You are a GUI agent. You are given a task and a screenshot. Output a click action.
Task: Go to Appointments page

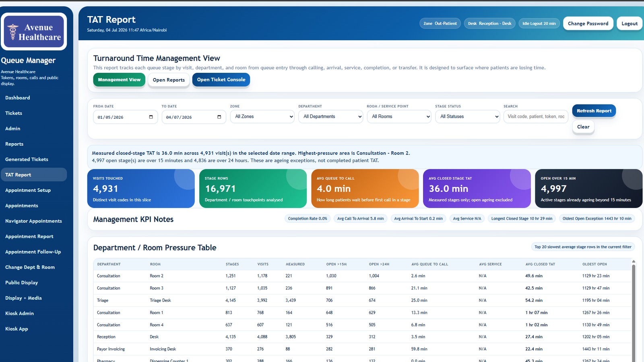click(34, 206)
